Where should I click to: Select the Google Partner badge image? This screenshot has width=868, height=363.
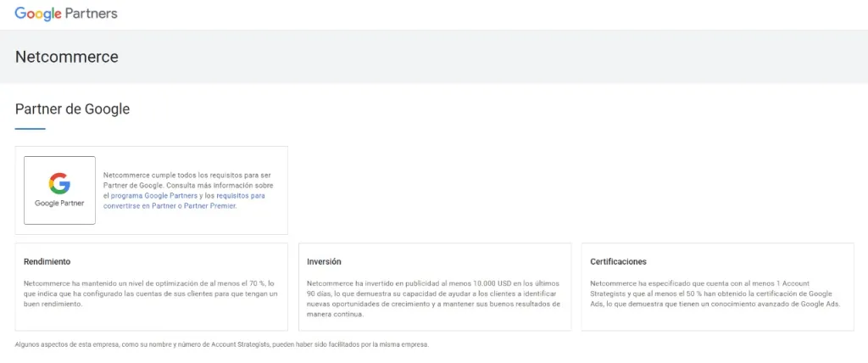click(60, 190)
